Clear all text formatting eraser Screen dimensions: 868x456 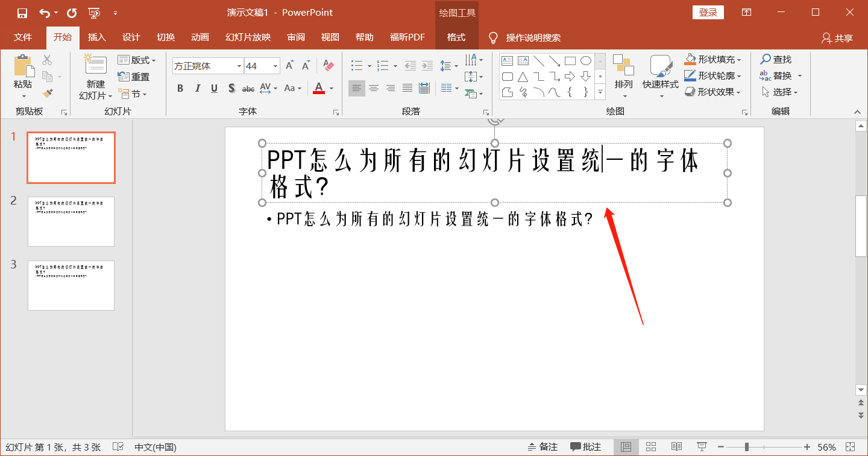pyautogui.click(x=328, y=66)
